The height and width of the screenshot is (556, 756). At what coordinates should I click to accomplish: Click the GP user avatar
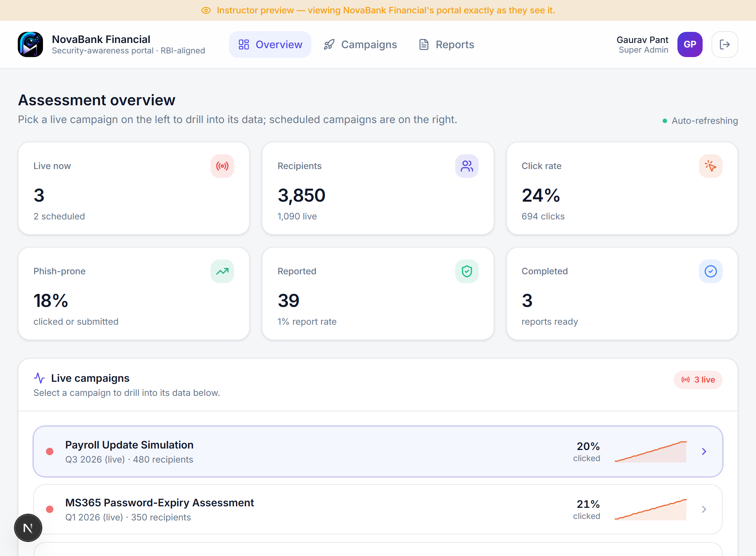click(690, 44)
